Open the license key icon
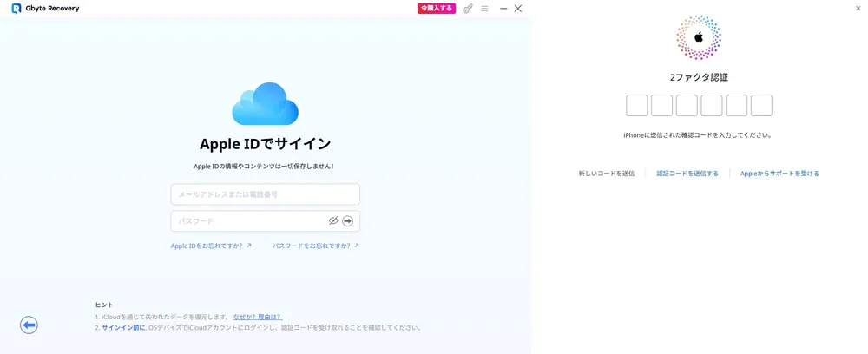This screenshot has height=354, width=868. coord(468,9)
